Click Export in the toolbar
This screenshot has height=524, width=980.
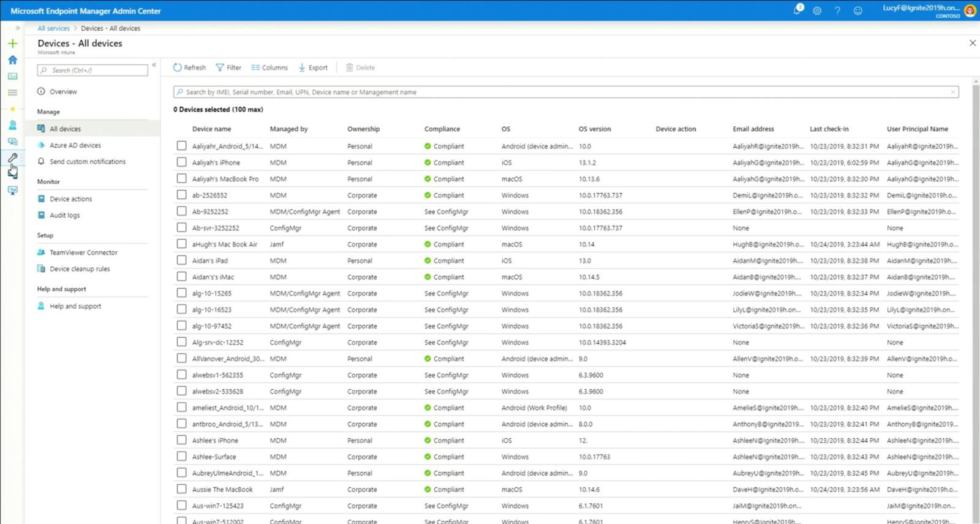click(x=313, y=67)
